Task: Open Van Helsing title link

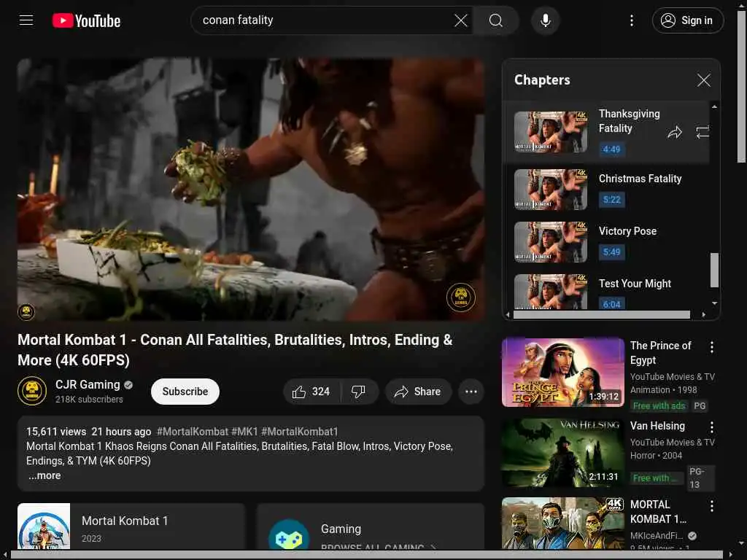Action: [x=657, y=426]
